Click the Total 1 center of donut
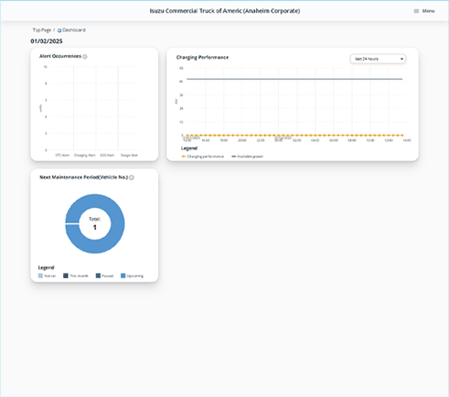 click(x=95, y=224)
